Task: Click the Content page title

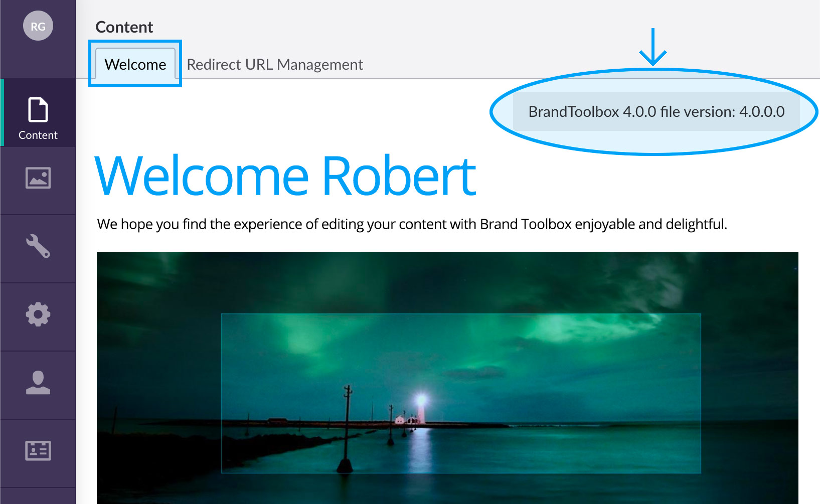Action: (x=124, y=27)
